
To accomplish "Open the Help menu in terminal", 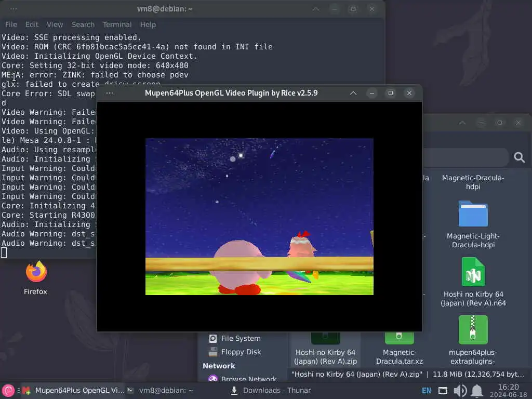I will [148, 24].
